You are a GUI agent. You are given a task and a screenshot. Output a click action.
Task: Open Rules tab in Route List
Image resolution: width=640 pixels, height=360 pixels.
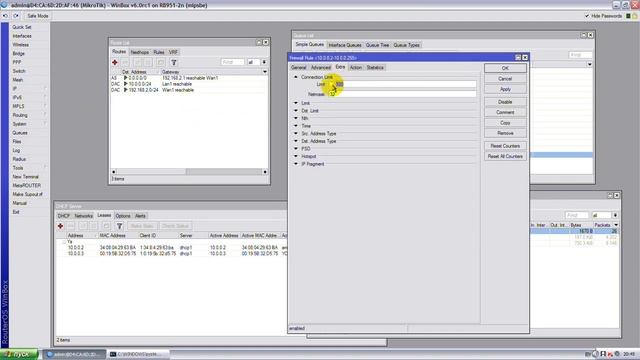pos(159,52)
